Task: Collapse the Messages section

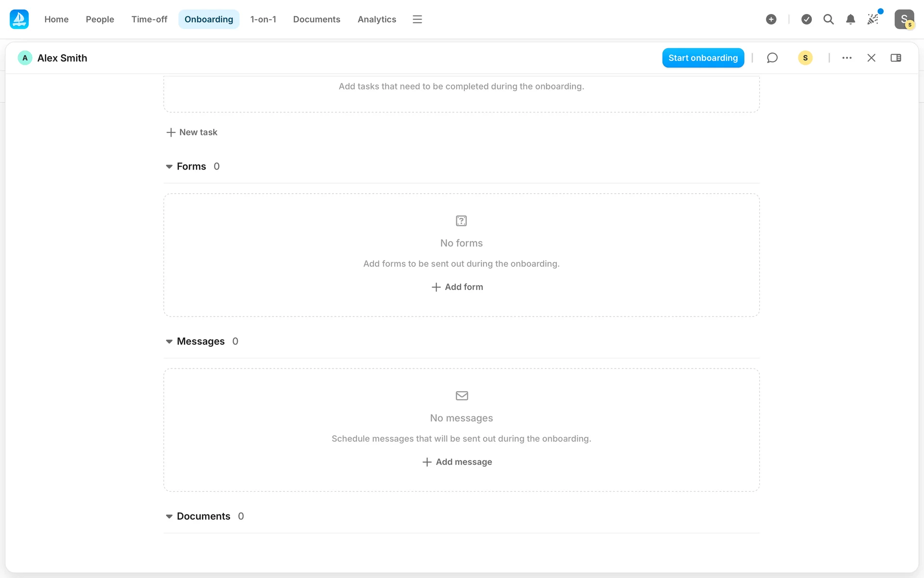Action: (x=169, y=342)
